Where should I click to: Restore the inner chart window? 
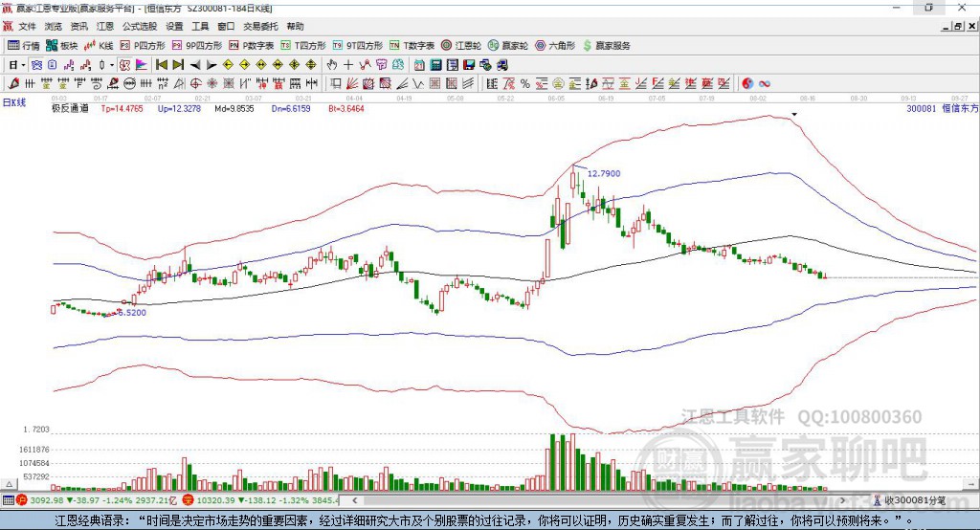[958, 26]
